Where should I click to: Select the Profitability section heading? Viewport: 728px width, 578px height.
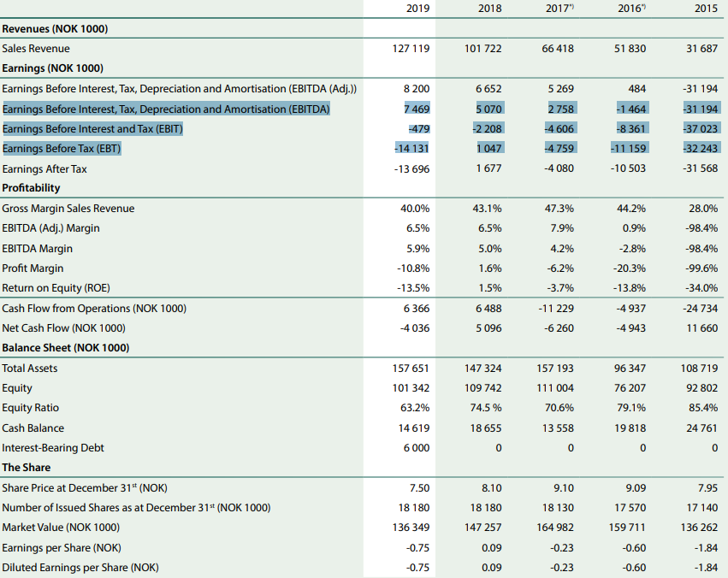[x=31, y=188]
